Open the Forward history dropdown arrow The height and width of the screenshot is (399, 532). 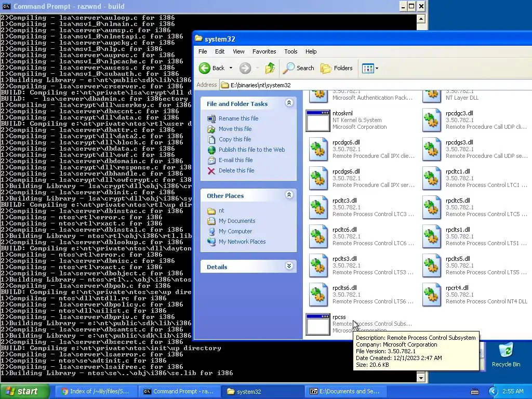pos(258,68)
